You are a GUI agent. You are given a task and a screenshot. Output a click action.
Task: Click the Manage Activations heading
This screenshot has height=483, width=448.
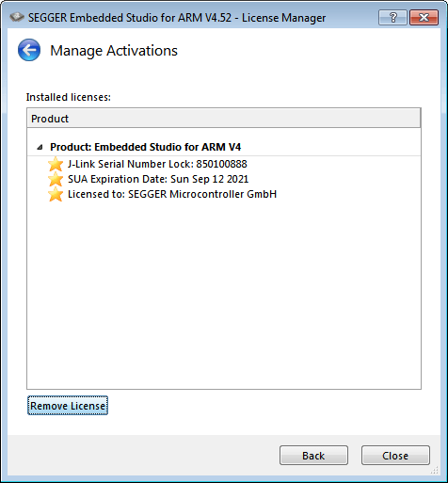click(114, 51)
